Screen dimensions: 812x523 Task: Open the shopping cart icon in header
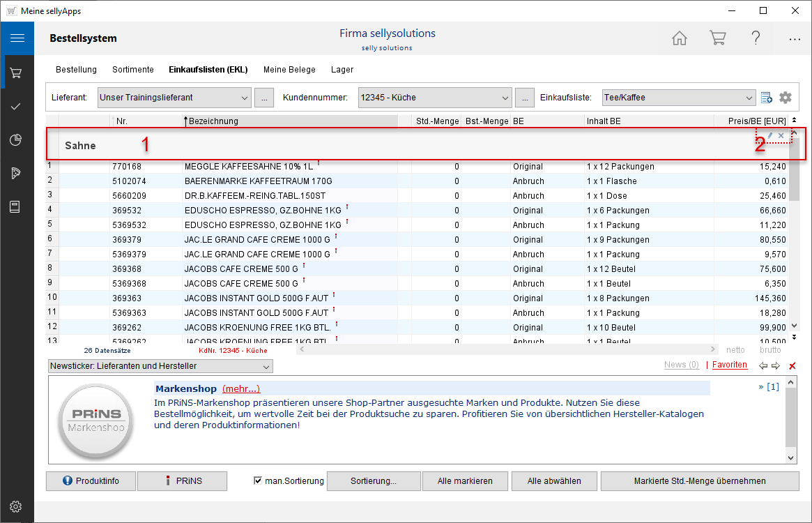(717, 38)
